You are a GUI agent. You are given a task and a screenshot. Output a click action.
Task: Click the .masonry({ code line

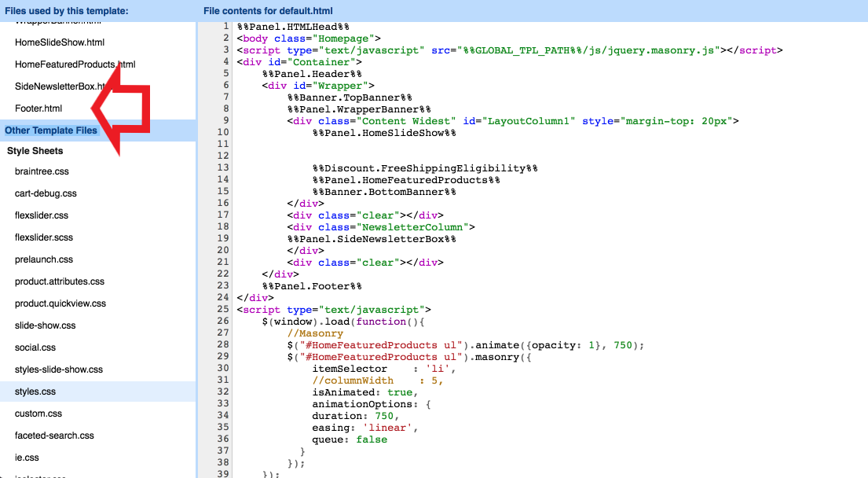pyautogui.click(x=409, y=357)
